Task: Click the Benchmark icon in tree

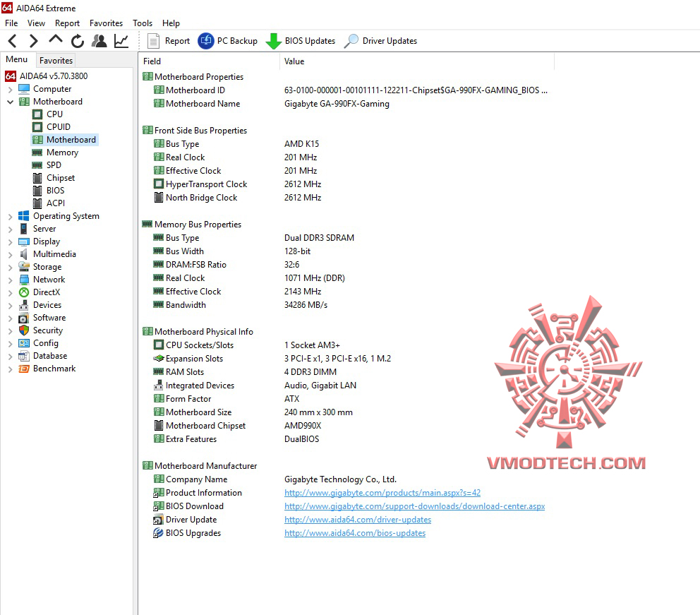Action: (24, 369)
